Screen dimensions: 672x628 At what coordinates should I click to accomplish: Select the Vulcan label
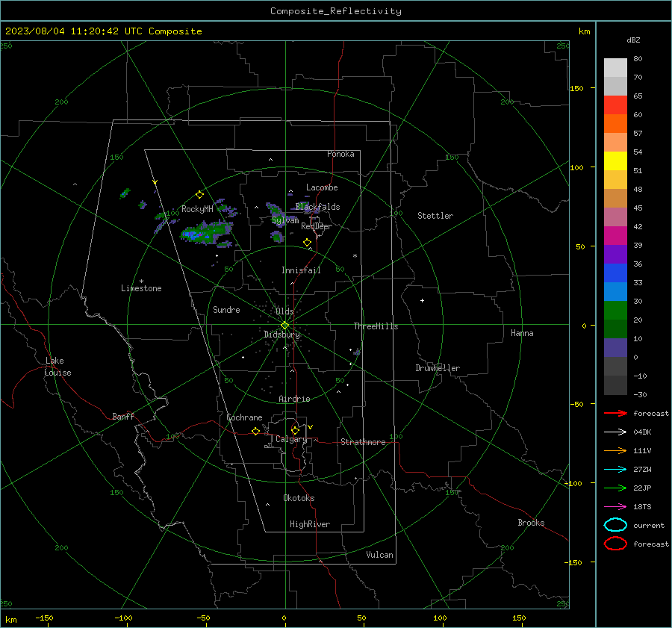379,555
